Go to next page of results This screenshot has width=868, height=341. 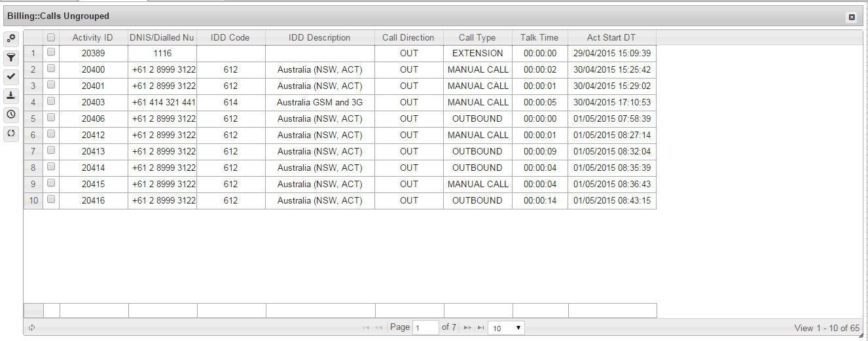pyautogui.click(x=467, y=328)
